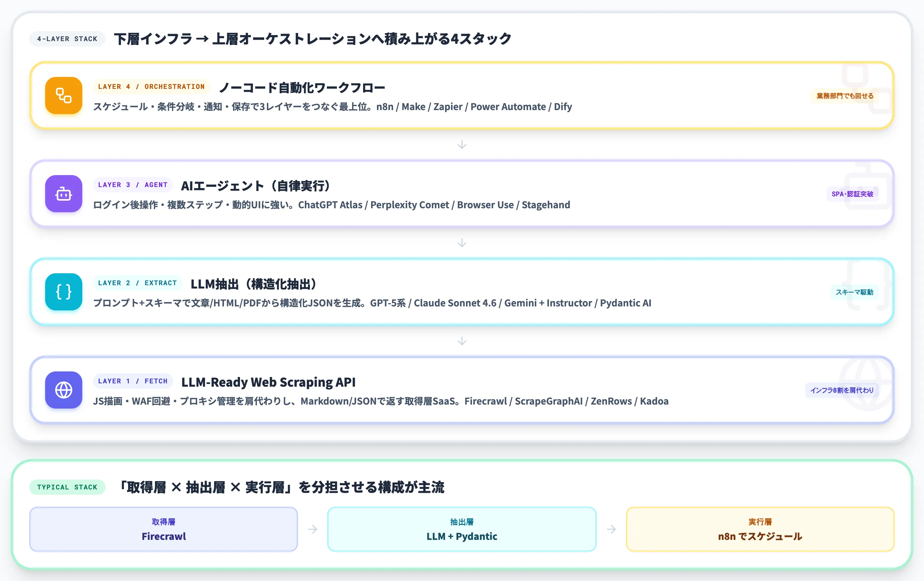Select the 抽出層 LLM + Pydantic card
This screenshot has height=581, width=924.
[462, 529]
